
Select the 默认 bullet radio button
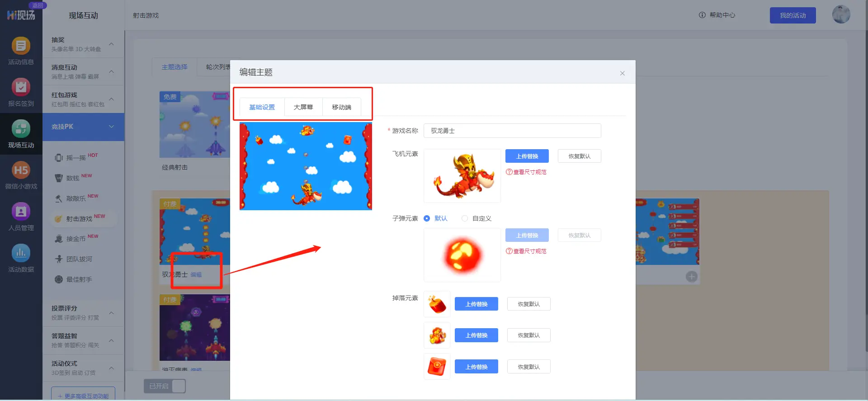(427, 218)
